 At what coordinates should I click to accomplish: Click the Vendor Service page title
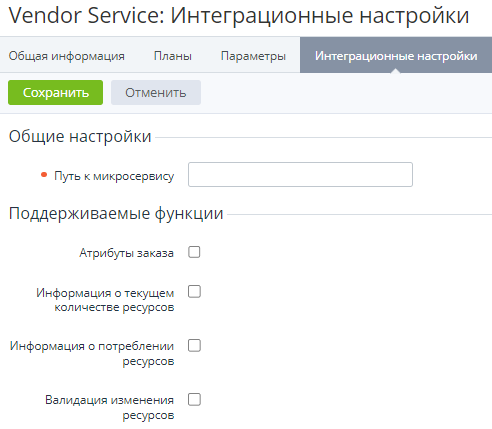click(239, 15)
